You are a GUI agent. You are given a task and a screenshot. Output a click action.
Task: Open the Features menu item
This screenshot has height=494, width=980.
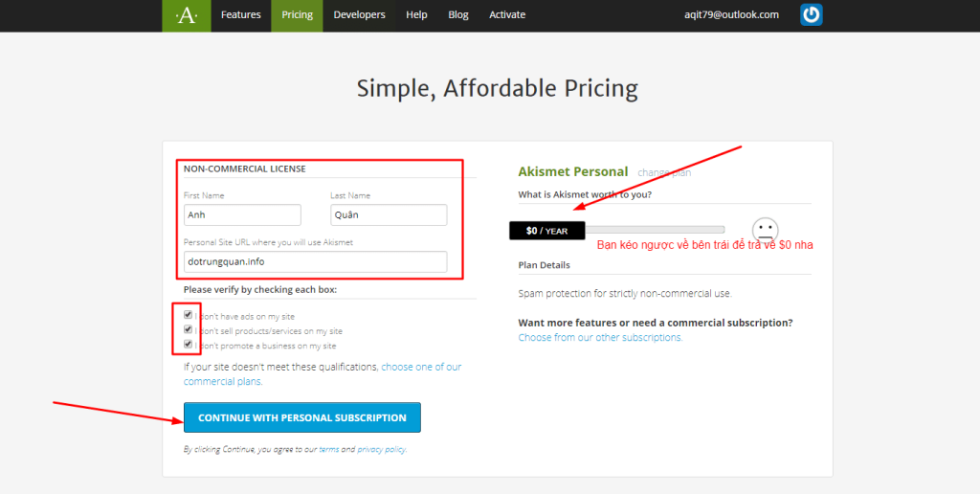pyautogui.click(x=241, y=15)
